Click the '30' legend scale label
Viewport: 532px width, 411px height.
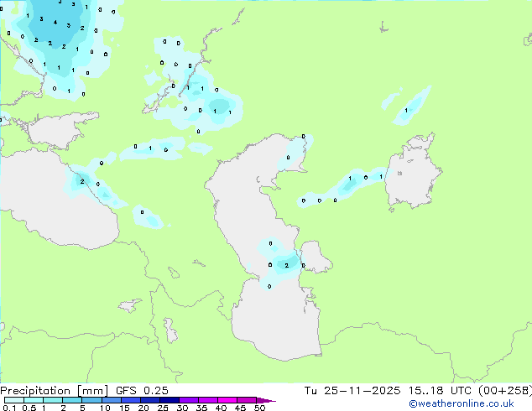click(182, 408)
